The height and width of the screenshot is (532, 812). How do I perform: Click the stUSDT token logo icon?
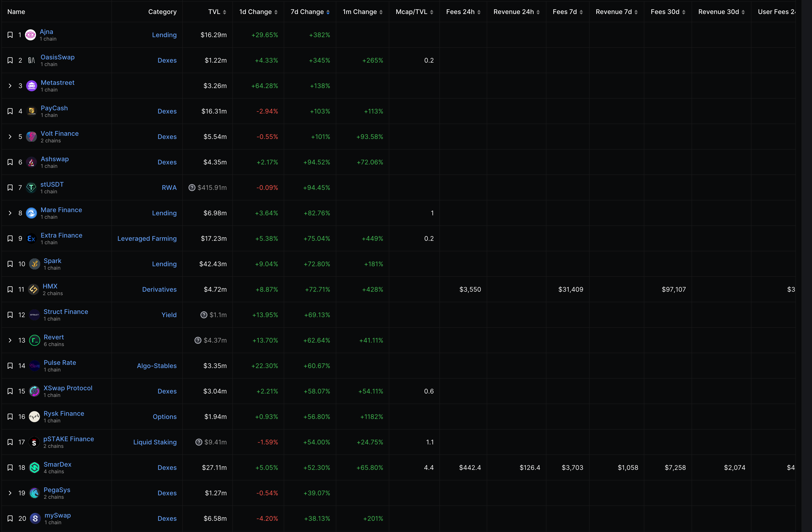point(31,188)
